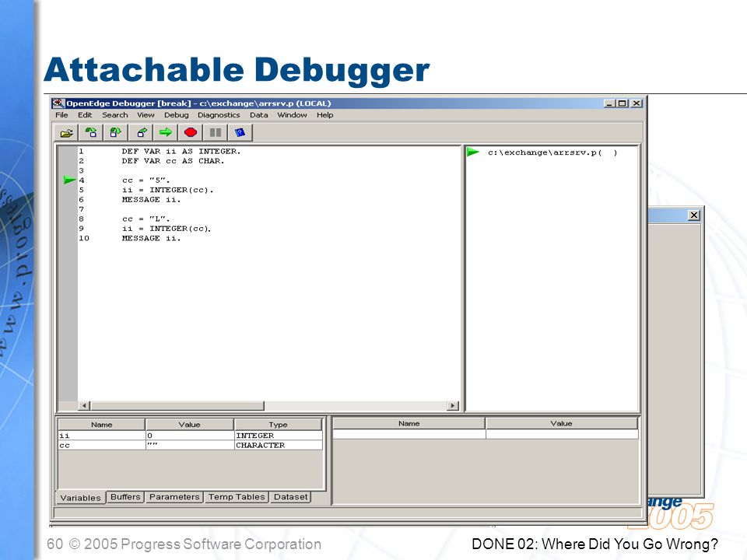The height and width of the screenshot is (560, 747).
Task: Select variable row 'cc' name cell
Action: (x=101, y=445)
